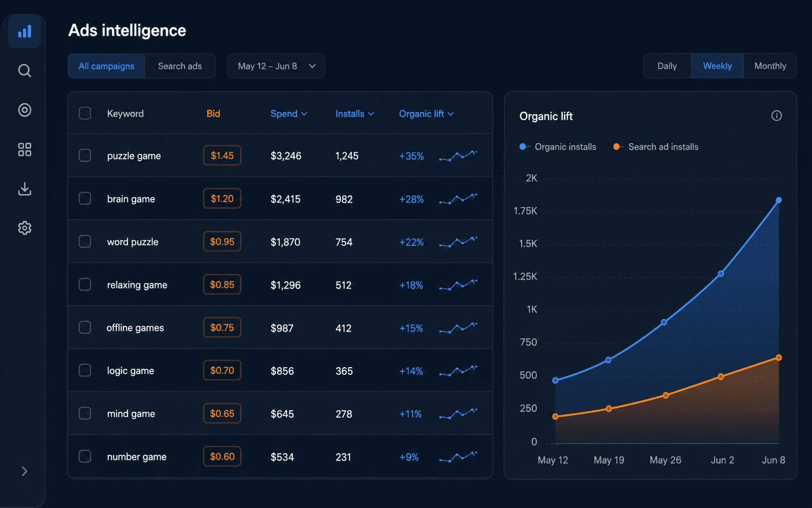This screenshot has height=508, width=812.
Task: Switch to the Search ads tab
Action: (180, 66)
